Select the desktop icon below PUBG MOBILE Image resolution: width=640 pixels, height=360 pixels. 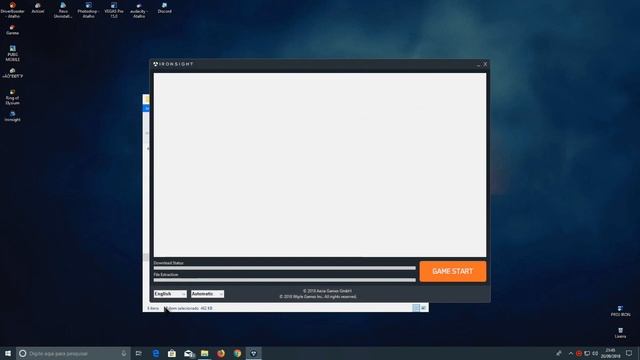(13, 73)
